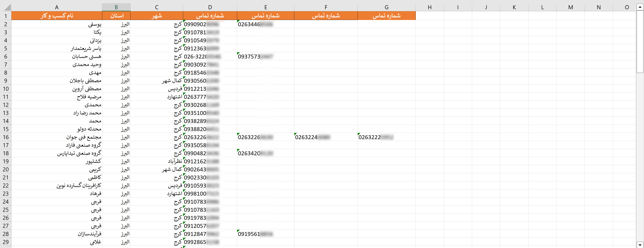Select cell 'مجتمع فنی جوان'
Viewport: 644px width, 248px height.
[57, 137]
